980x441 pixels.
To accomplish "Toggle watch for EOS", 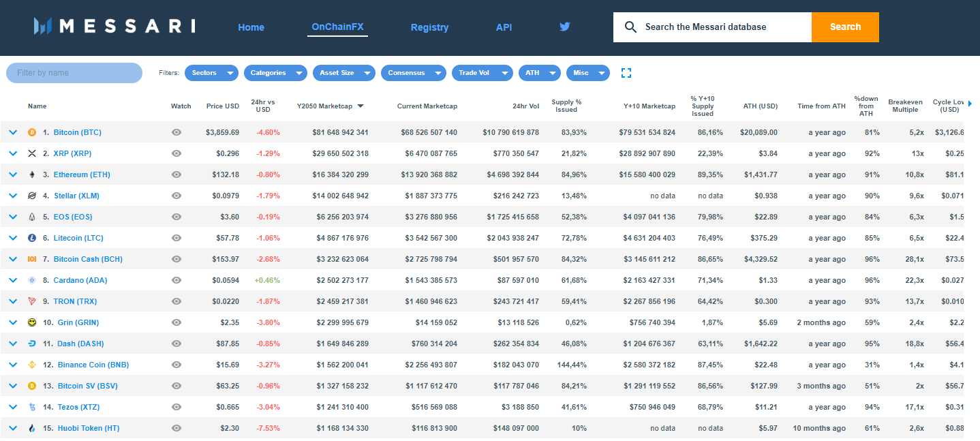I will coord(177,217).
